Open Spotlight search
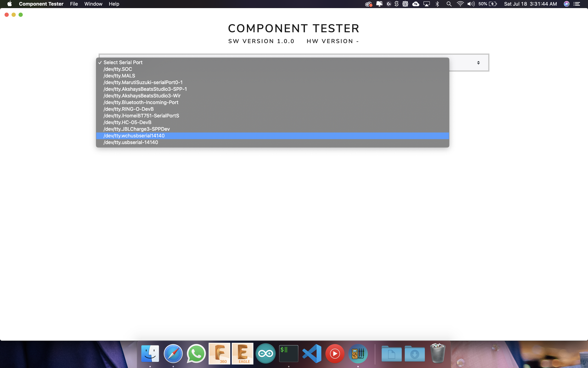This screenshot has height=368, width=588. 449,4
